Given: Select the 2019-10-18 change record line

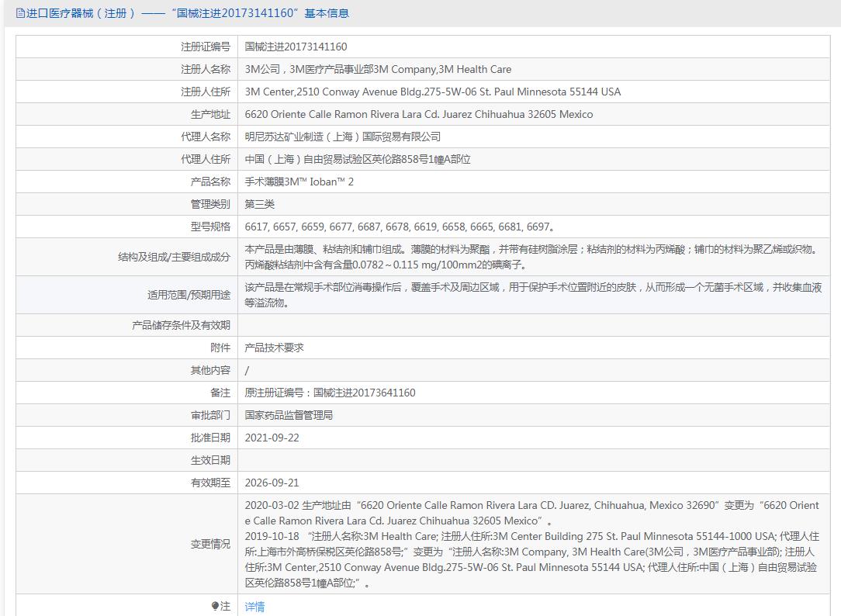Looking at the screenshot, I should click(532, 559).
